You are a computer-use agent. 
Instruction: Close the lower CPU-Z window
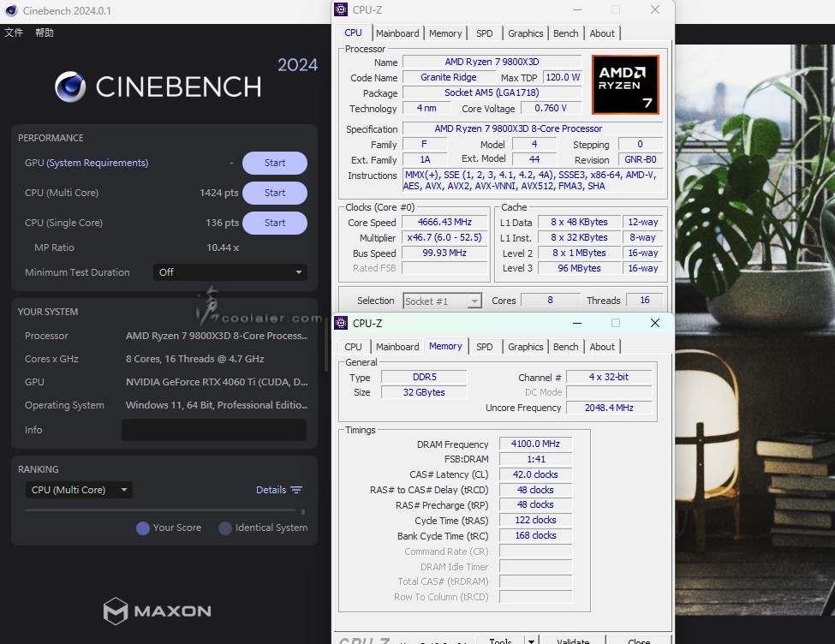pos(655,323)
